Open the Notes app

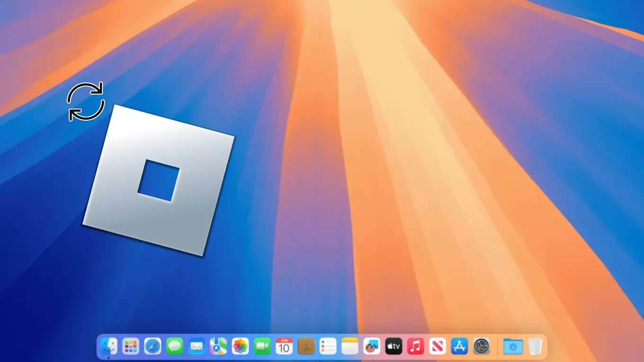click(350, 346)
